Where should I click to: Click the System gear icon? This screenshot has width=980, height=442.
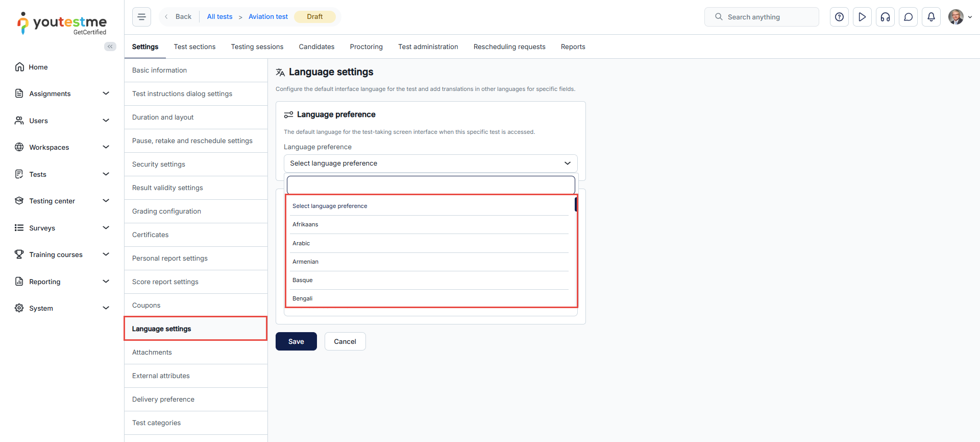(19, 308)
